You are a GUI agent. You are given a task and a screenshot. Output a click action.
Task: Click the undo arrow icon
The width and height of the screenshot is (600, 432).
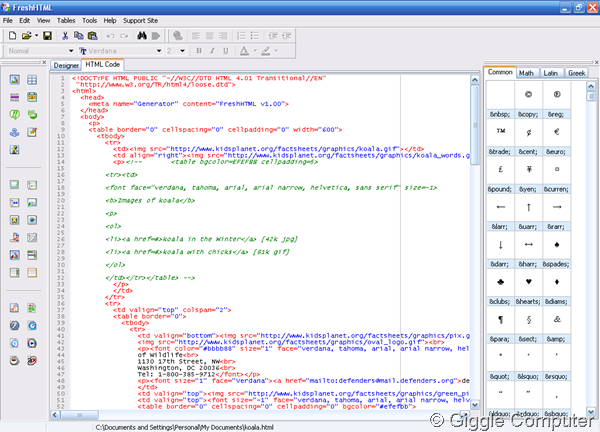pos(111,36)
